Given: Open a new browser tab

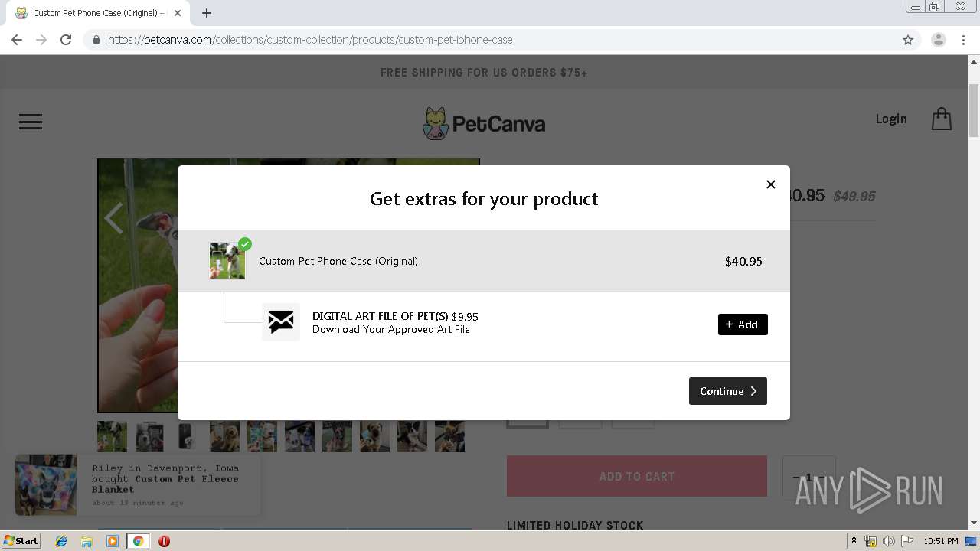Looking at the screenshot, I should tap(207, 13).
